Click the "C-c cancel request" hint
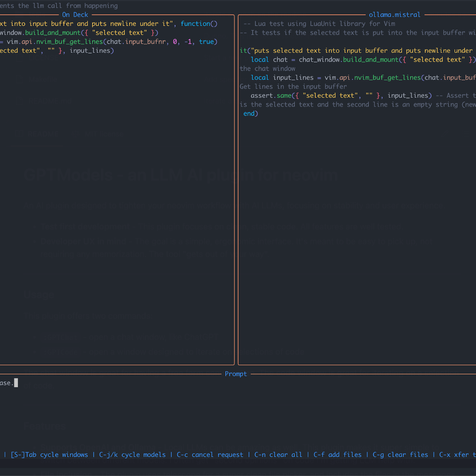This screenshot has width=476, height=476. click(x=210, y=455)
